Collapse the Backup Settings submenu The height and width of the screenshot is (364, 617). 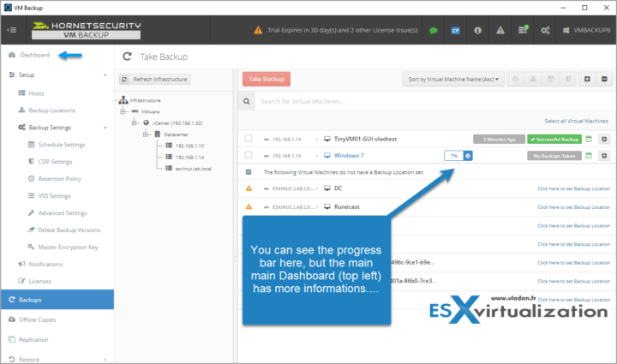coord(105,128)
